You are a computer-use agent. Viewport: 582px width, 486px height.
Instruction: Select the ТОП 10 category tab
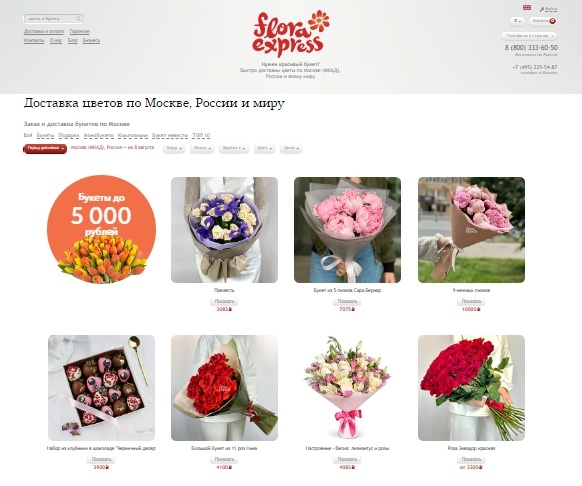201,136
